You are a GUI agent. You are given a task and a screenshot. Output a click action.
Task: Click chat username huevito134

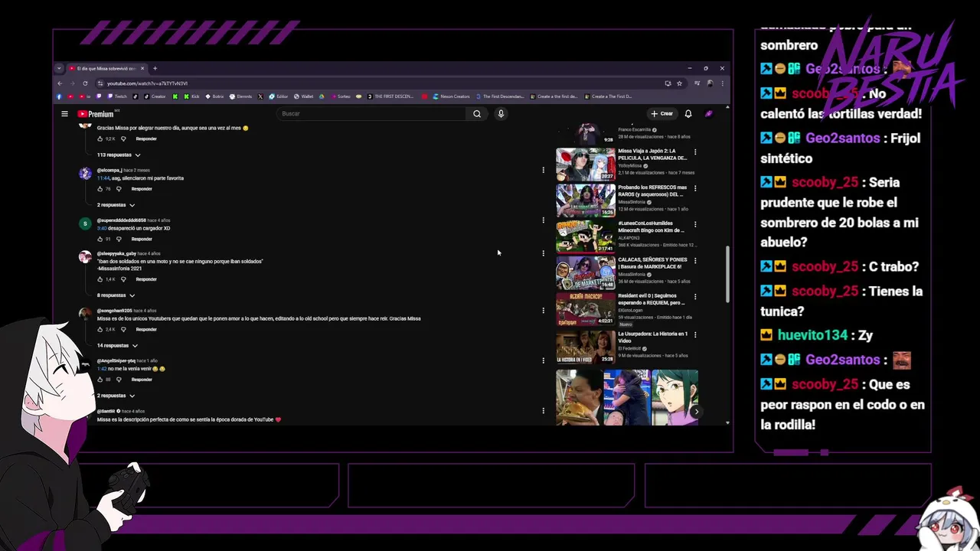[813, 335]
